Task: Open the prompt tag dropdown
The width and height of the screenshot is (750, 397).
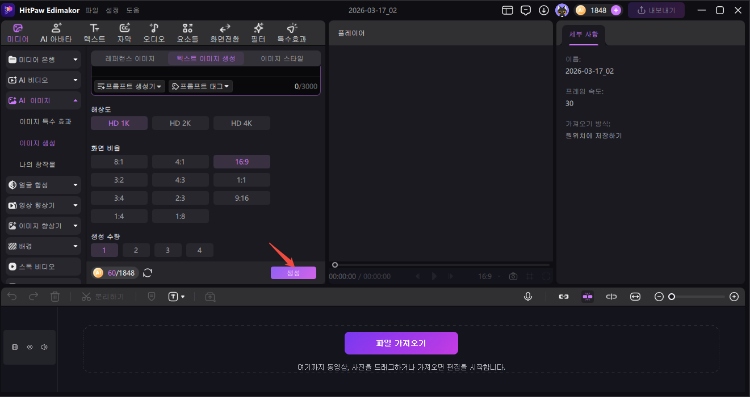Action: point(200,86)
